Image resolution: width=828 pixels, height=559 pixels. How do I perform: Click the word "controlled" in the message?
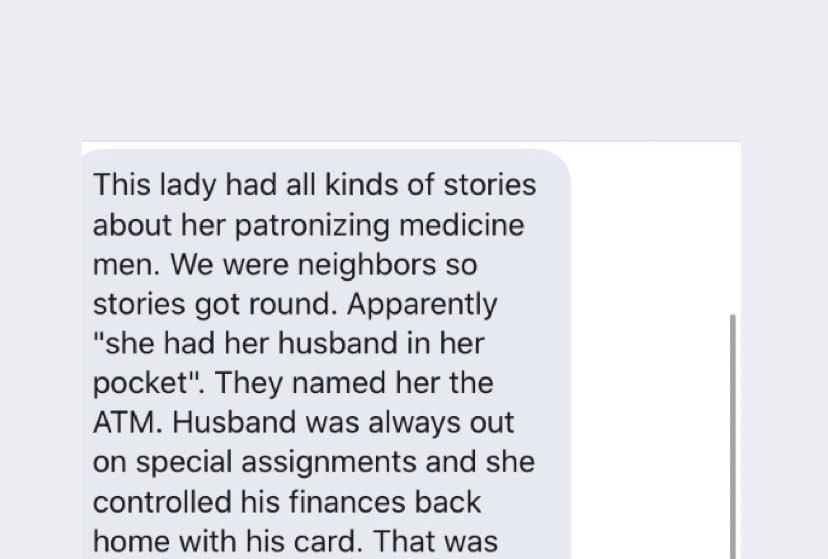(x=162, y=501)
